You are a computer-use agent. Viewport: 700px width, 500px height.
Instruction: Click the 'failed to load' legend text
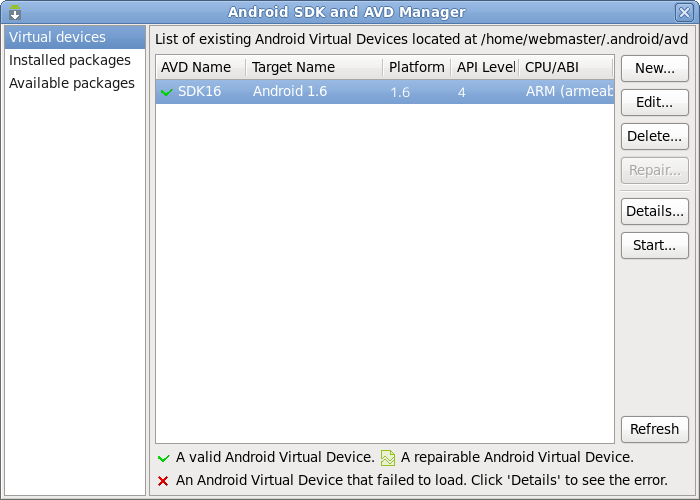click(x=421, y=480)
